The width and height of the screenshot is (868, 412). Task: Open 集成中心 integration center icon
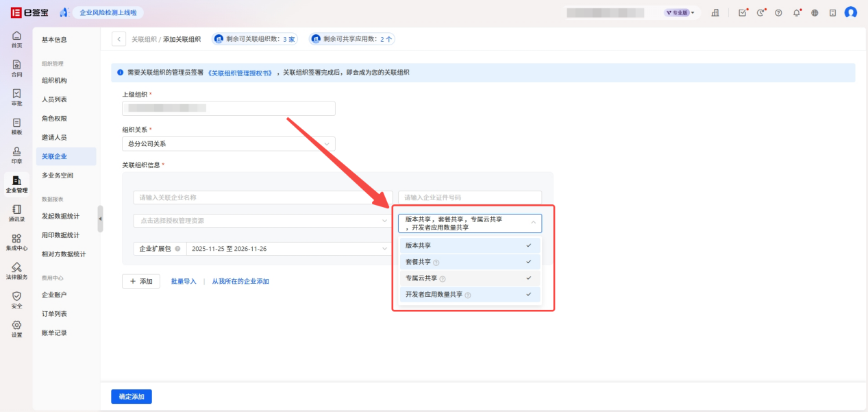click(16, 241)
